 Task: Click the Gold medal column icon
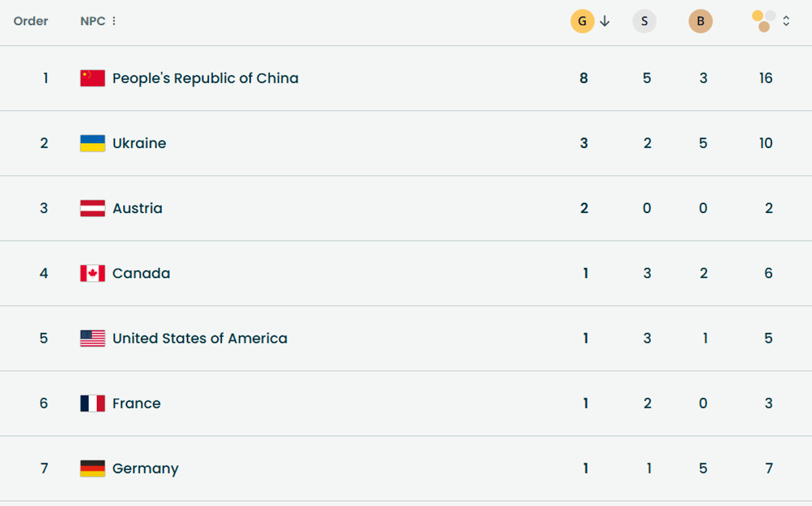582,22
